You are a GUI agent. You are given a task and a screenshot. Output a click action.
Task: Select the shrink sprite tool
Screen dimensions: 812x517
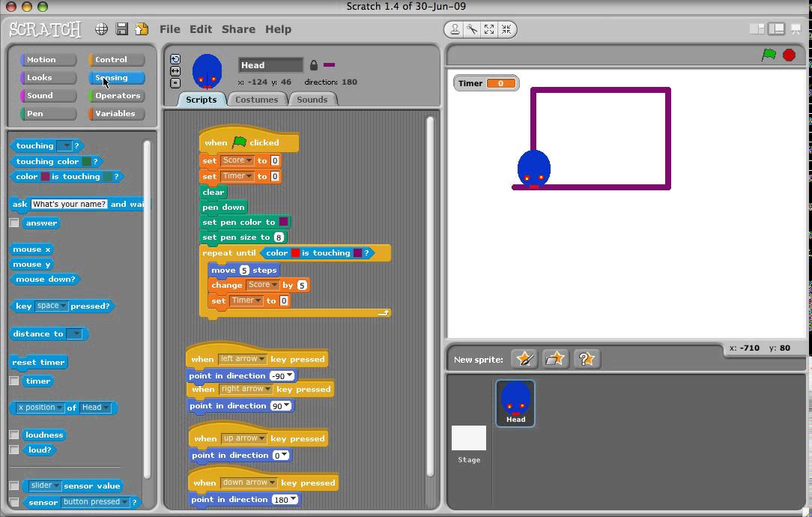pos(506,29)
